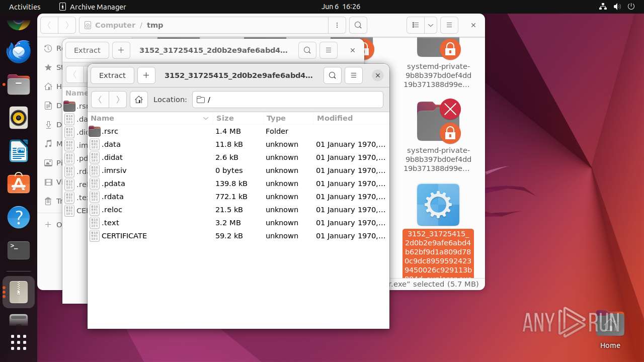
Task: Click plus button in back archive window
Action: point(121,50)
